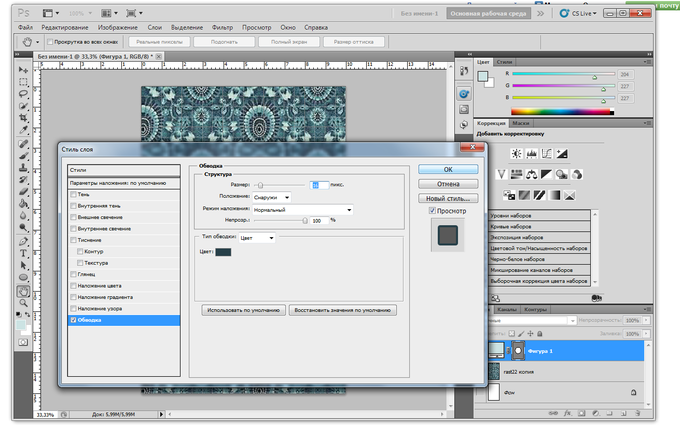Add a Black & White adjustment
Screen dimensions: 680x425
[x=546, y=174]
